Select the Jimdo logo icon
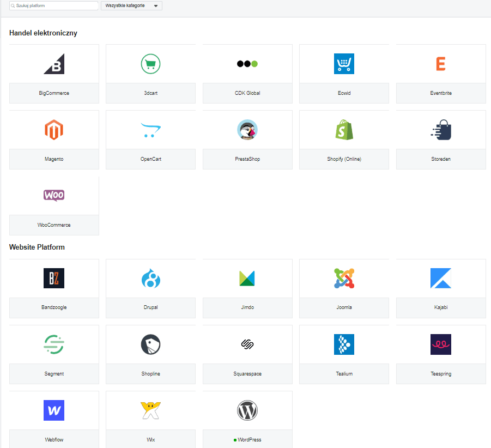The image size is (491, 448). 247,279
